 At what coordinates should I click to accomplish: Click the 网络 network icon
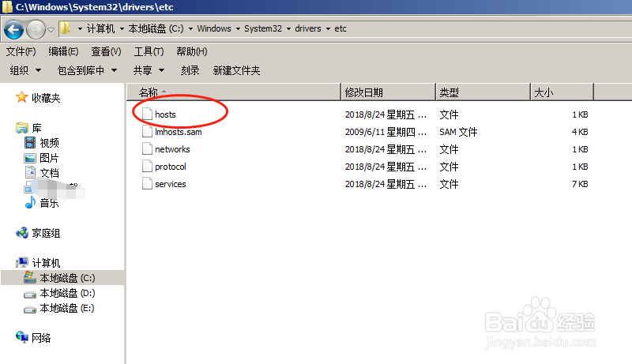click(x=22, y=336)
